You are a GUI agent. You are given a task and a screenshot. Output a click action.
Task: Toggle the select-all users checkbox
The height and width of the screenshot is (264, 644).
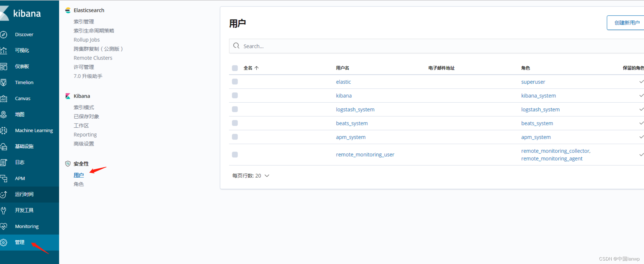(235, 68)
